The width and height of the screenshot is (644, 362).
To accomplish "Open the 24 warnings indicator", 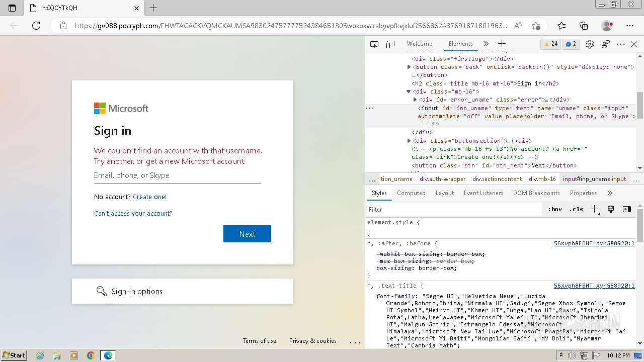I will [551, 44].
